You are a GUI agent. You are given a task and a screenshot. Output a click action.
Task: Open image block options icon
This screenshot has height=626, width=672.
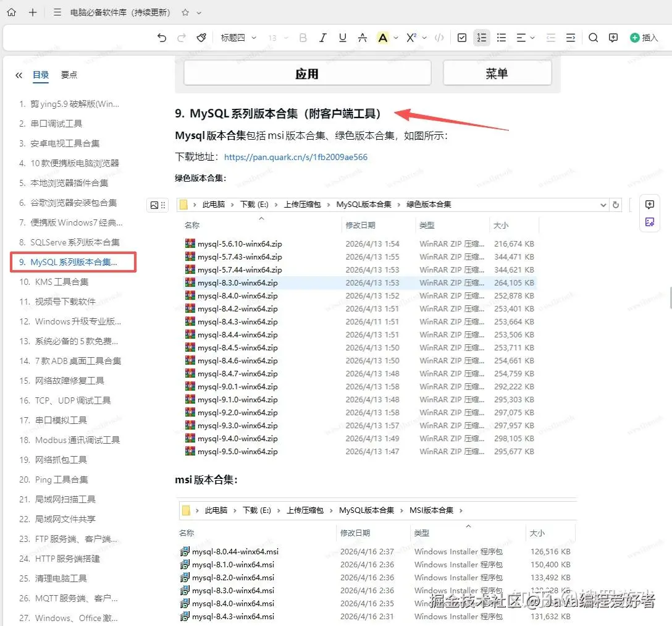[157, 205]
